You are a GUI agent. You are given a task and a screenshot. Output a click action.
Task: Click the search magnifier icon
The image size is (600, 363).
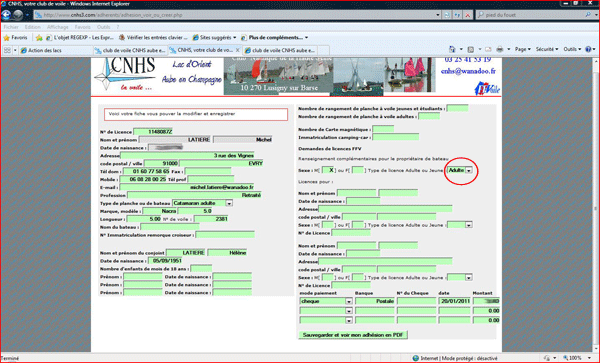click(x=588, y=15)
